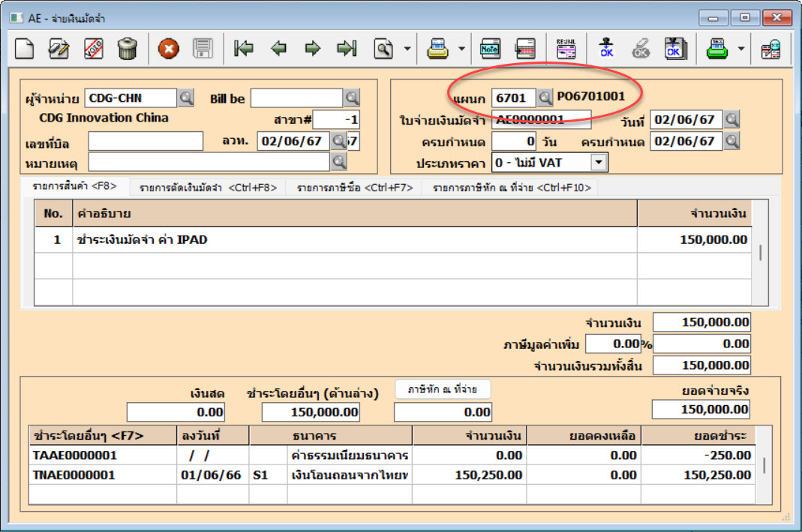This screenshot has width=802, height=532.
Task: Click the ครบกำหนด days field showing 0
Action: tap(513, 141)
